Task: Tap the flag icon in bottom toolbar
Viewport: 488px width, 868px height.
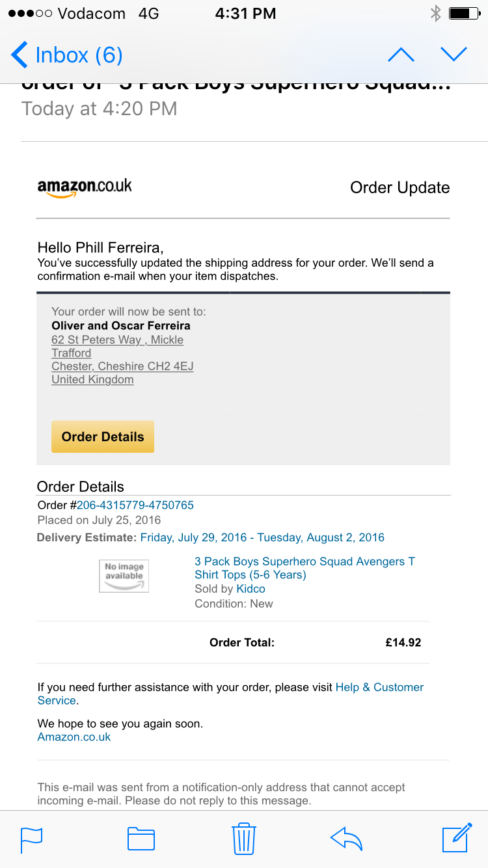Action: pos(32,839)
